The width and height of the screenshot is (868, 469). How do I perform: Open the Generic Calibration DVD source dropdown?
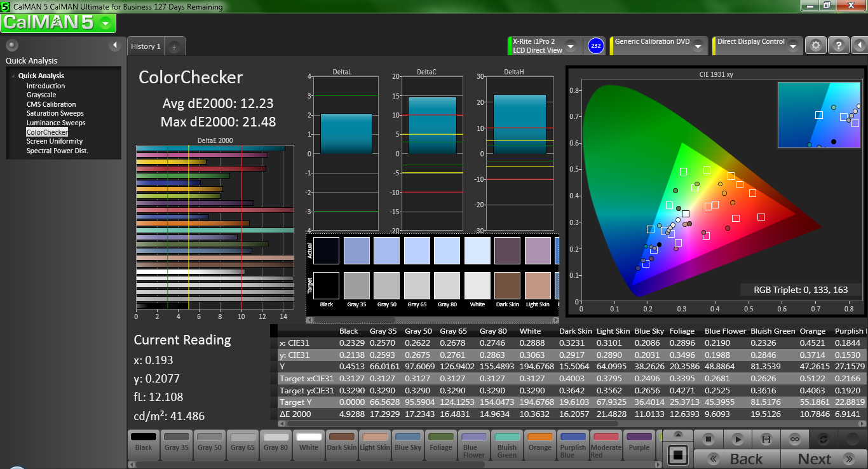coord(699,46)
